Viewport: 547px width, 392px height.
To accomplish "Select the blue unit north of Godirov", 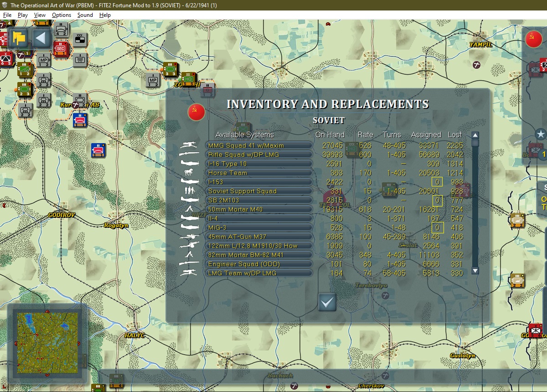I will tap(98, 150).
